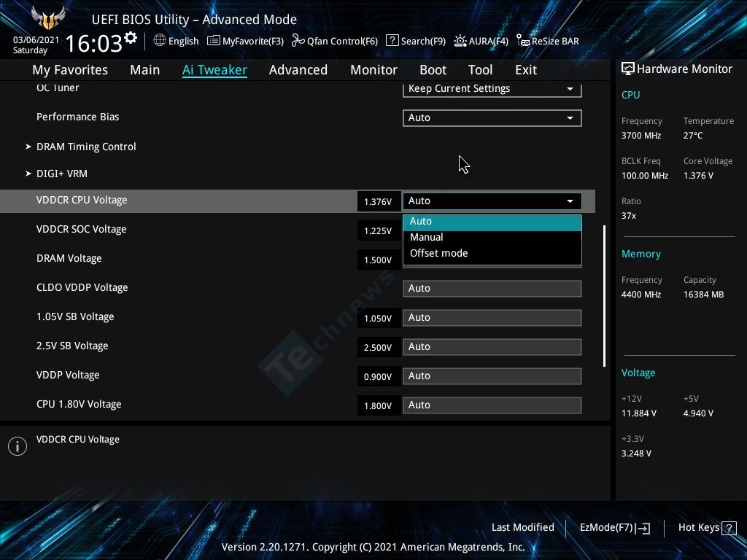This screenshot has width=747, height=560.
Task: Change language from English
Action: (183, 41)
